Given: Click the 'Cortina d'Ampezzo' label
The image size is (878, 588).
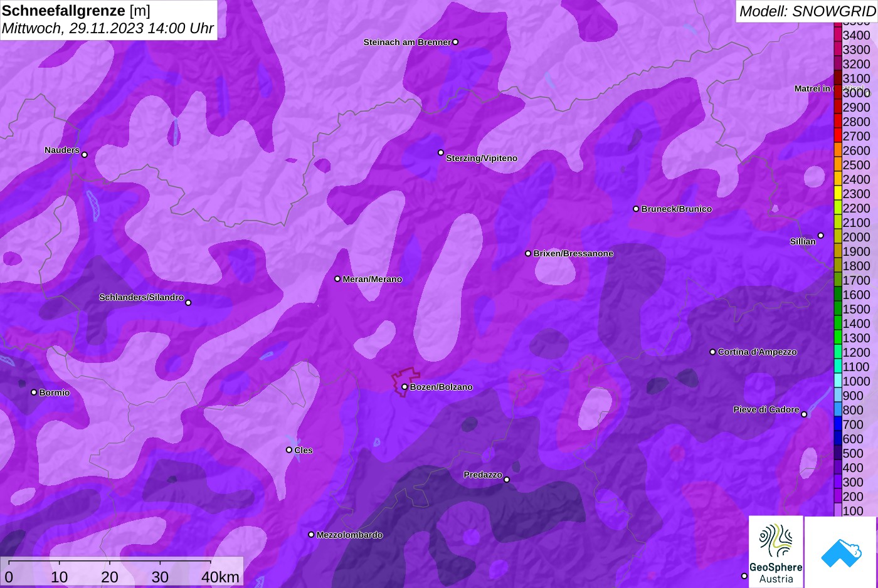Looking at the screenshot, I should tap(757, 352).
